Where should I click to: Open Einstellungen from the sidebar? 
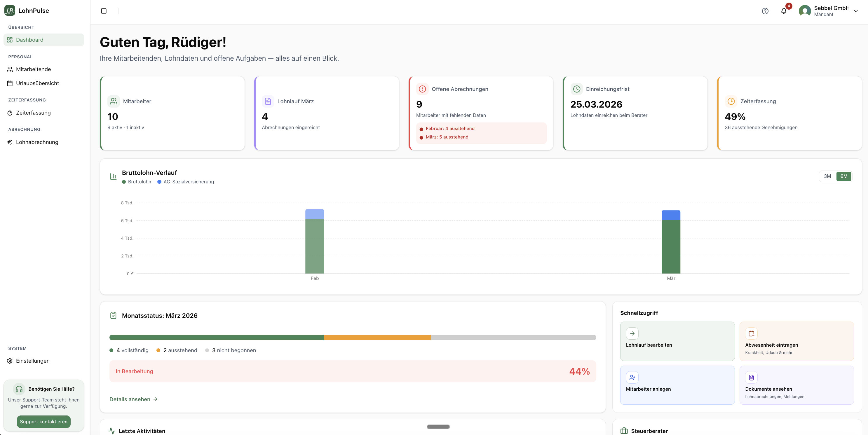click(33, 361)
